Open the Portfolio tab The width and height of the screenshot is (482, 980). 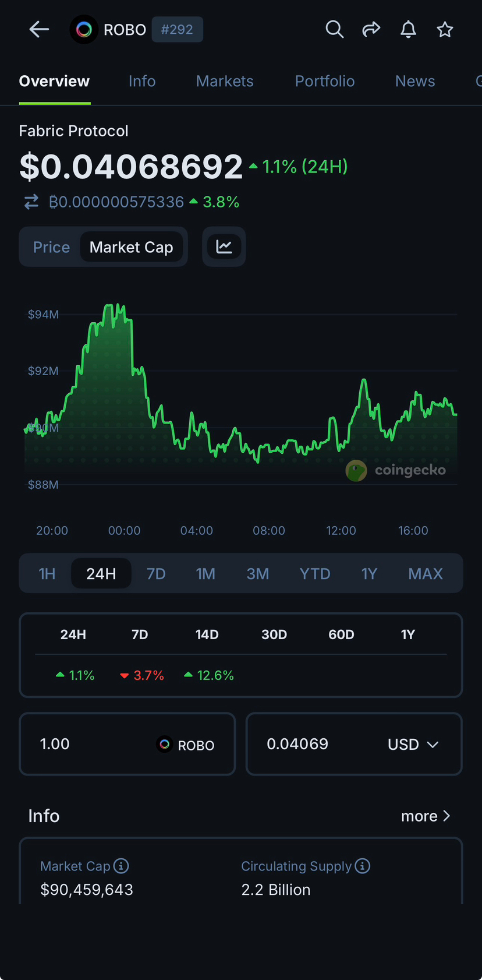[x=325, y=82]
